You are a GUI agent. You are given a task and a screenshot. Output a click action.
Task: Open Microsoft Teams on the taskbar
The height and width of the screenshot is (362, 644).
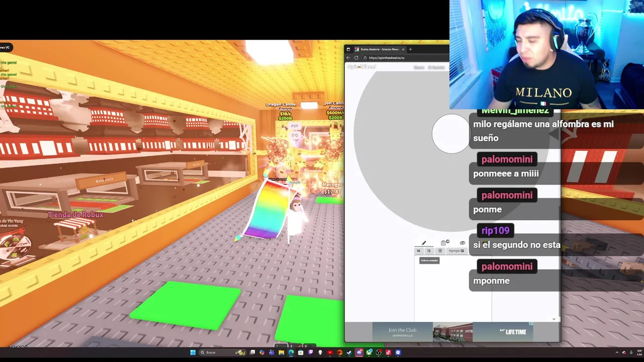pos(272,352)
